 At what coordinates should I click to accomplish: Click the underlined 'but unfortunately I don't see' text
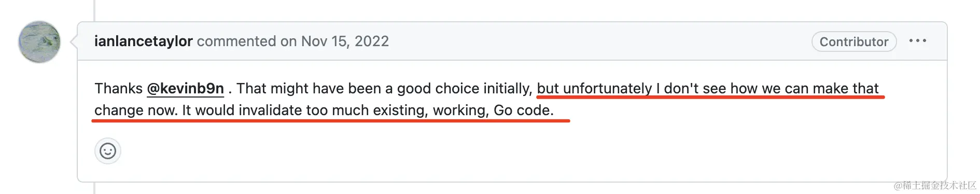(x=631, y=89)
